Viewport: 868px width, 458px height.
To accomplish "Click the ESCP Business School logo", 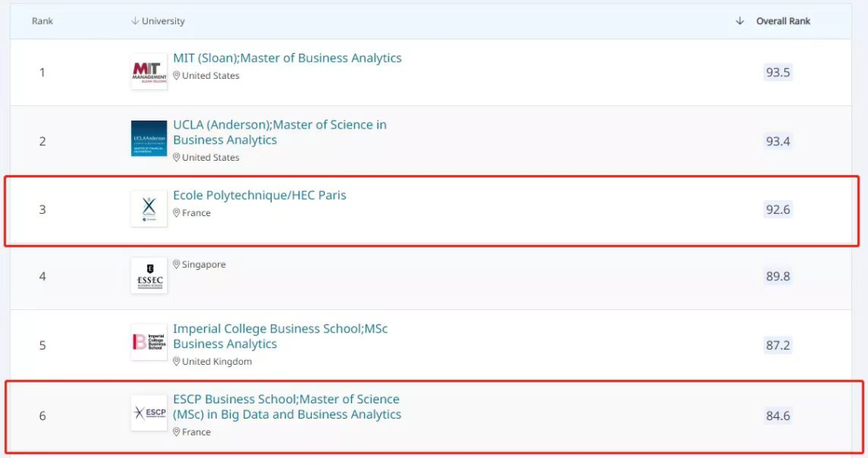I will click(x=149, y=413).
